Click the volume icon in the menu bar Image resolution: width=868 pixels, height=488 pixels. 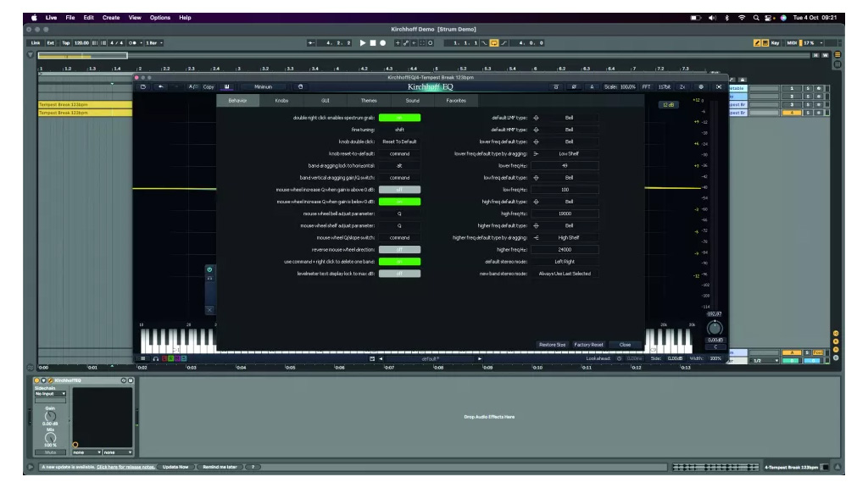click(x=712, y=18)
